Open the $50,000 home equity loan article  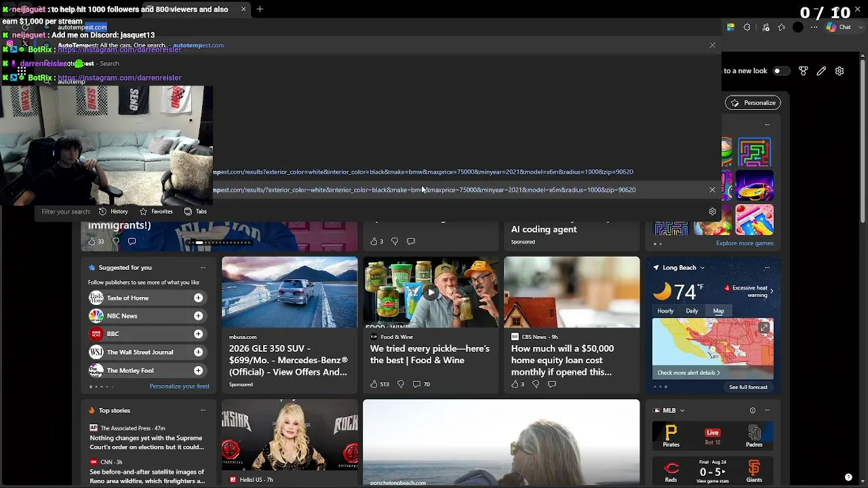(562, 360)
